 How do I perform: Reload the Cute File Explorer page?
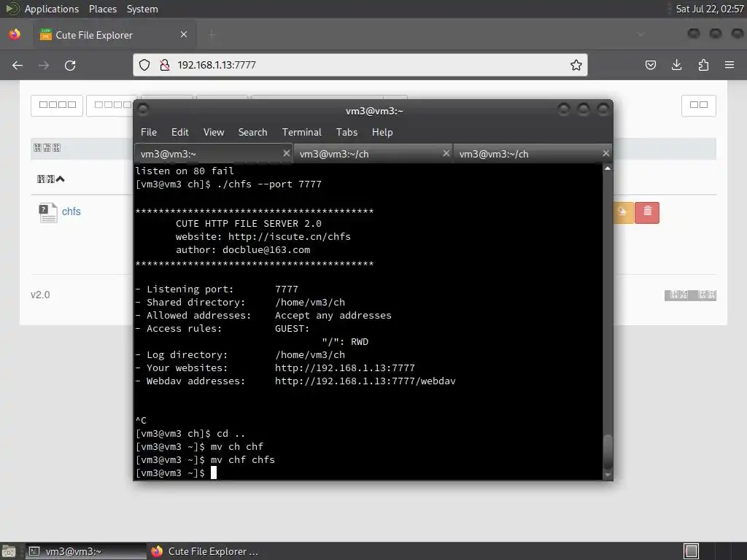70,65
